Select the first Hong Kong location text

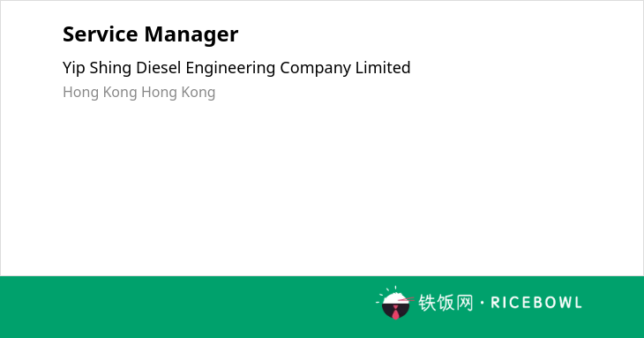coord(100,93)
